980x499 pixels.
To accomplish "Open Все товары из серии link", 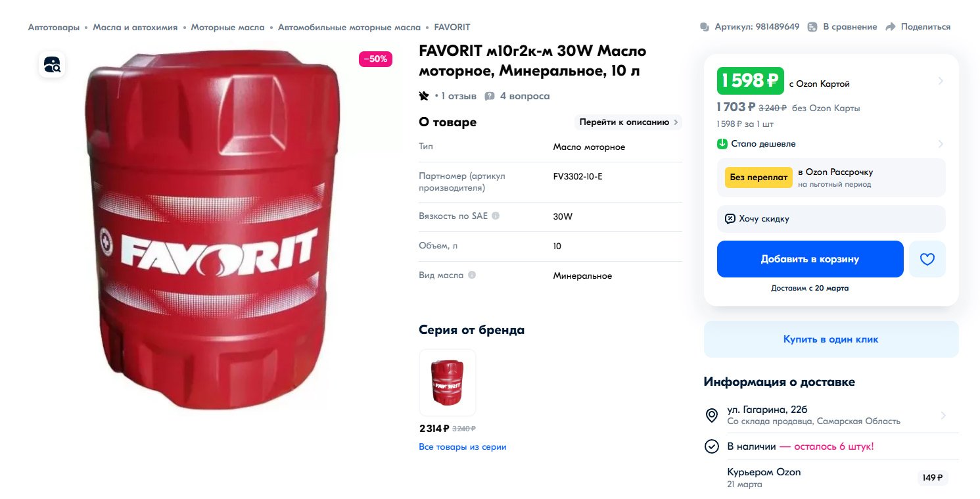I will click(x=463, y=447).
